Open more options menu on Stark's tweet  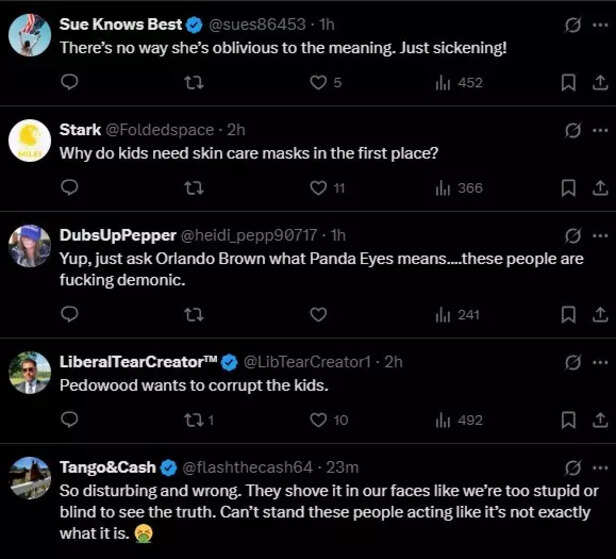coord(599,130)
